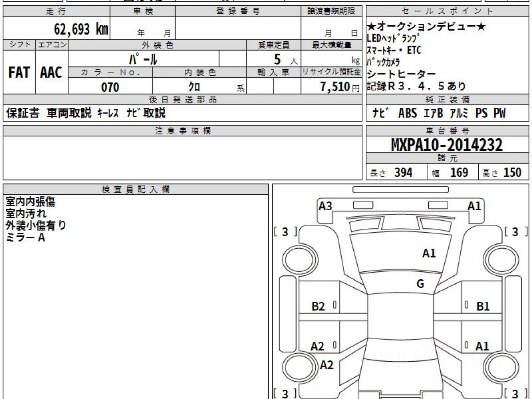Select the 室内内張傷 inspector note
Viewport: 532px width, 399px height.
pyautogui.click(x=31, y=202)
